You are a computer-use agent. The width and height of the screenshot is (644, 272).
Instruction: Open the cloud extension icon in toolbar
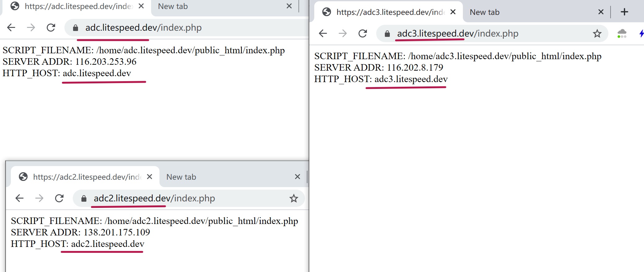622,33
